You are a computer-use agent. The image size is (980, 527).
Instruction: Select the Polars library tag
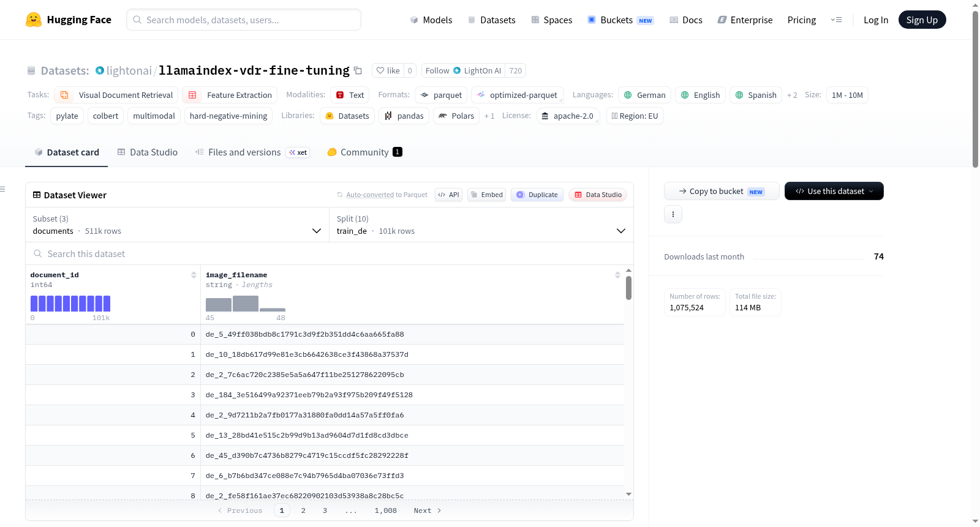(456, 116)
